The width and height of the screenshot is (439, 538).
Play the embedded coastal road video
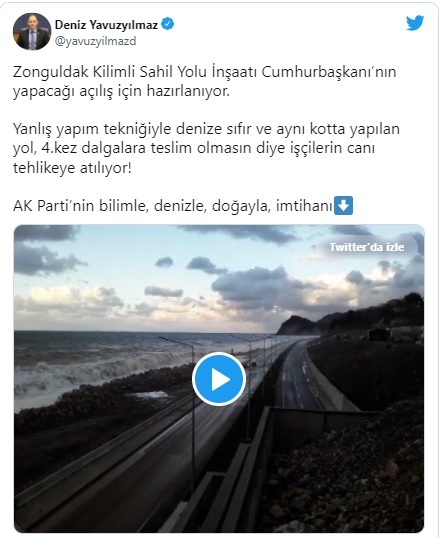point(219,379)
